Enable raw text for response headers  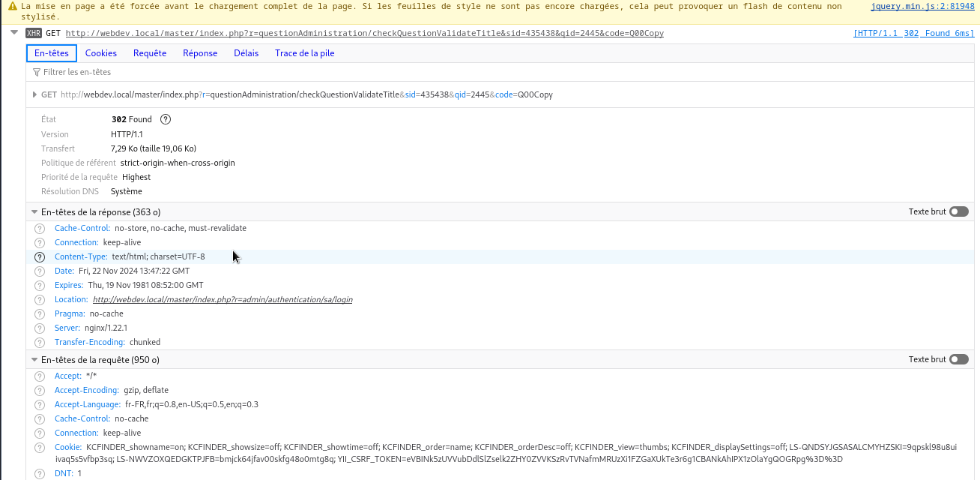959,211
